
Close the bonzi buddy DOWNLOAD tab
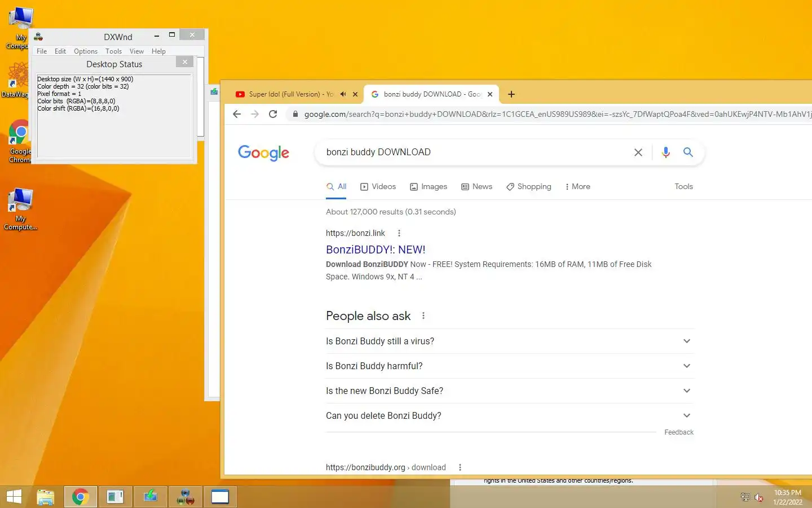pyautogui.click(x=490, y=94)
